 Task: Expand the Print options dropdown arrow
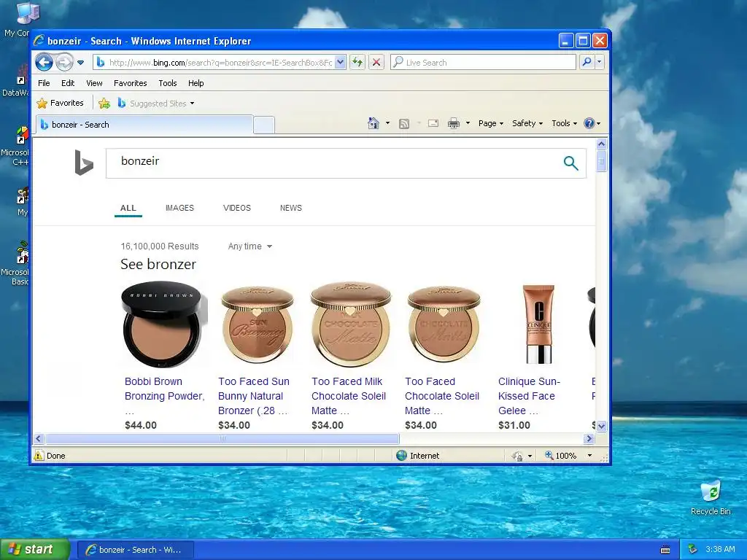click(468, 123)
